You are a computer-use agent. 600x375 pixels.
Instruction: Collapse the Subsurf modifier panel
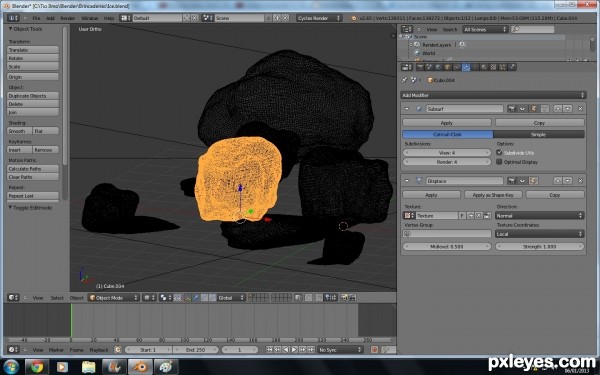pyautogui.click(x=407, y=109)
